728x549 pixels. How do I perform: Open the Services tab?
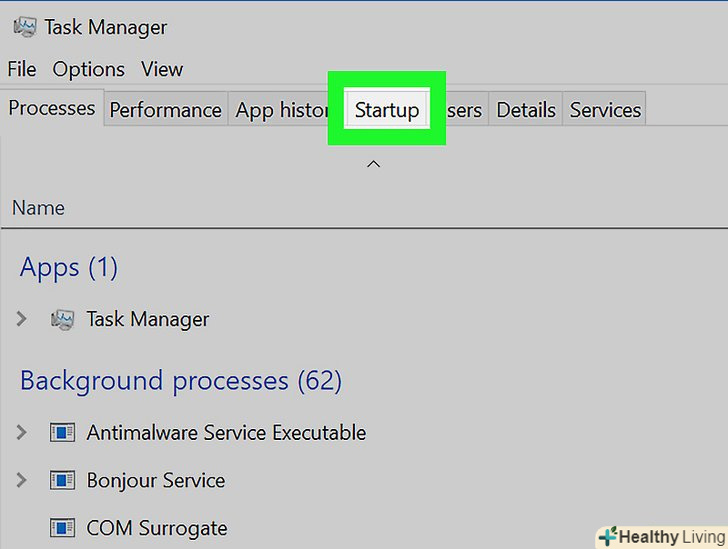coord(605,110)
